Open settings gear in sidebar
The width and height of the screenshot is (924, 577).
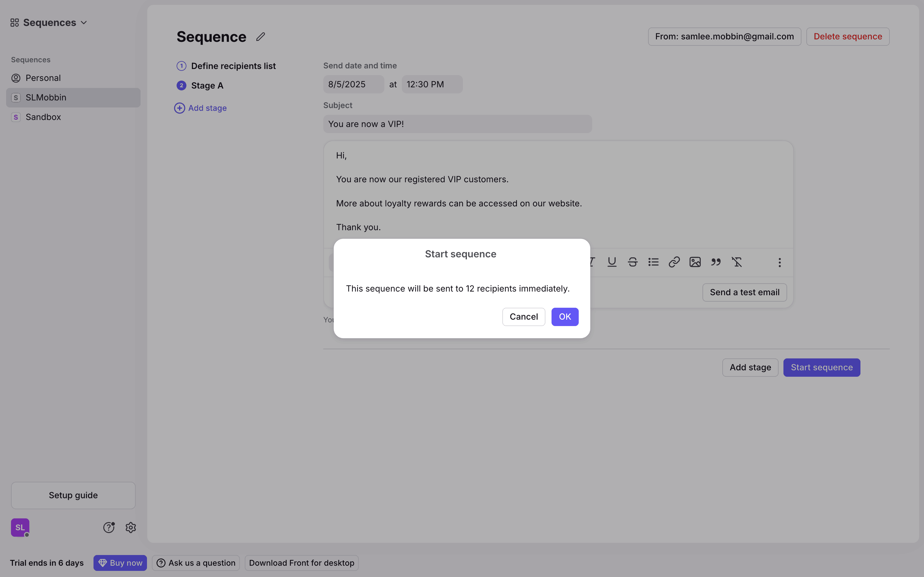[130, 528]
